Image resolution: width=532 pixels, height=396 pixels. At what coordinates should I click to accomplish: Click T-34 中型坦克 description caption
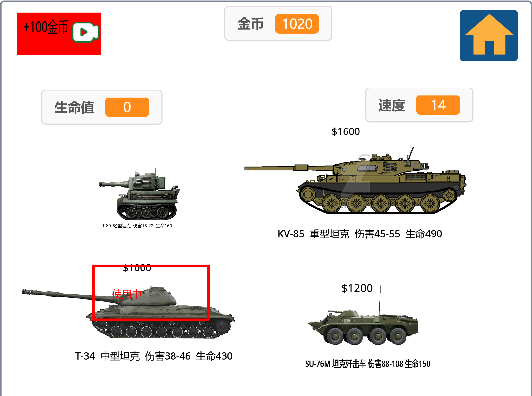tap(154, 356)
